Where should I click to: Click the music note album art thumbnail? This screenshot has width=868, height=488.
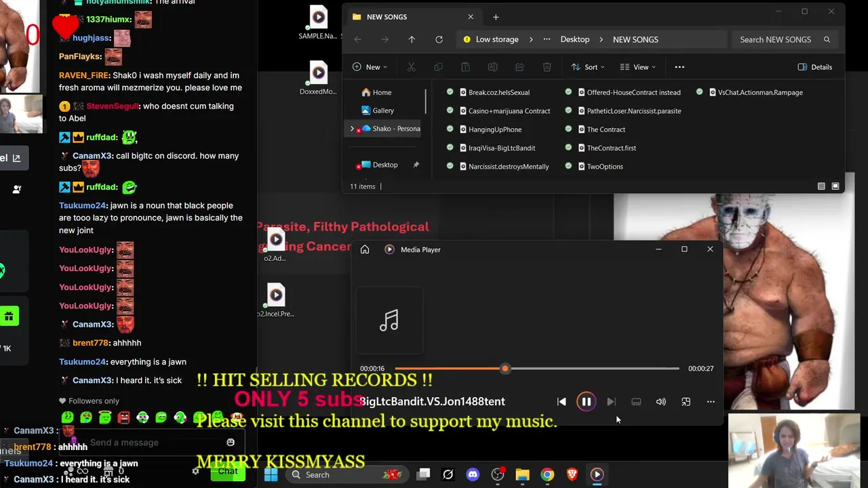coord(389,320)
